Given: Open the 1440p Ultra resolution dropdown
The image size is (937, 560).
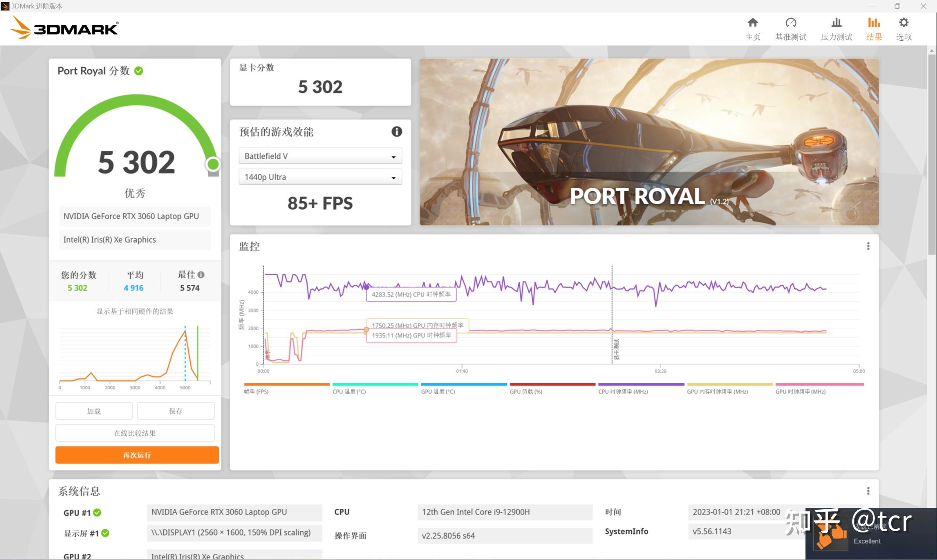Looking at the screenshot, I should tap(320, 177).
